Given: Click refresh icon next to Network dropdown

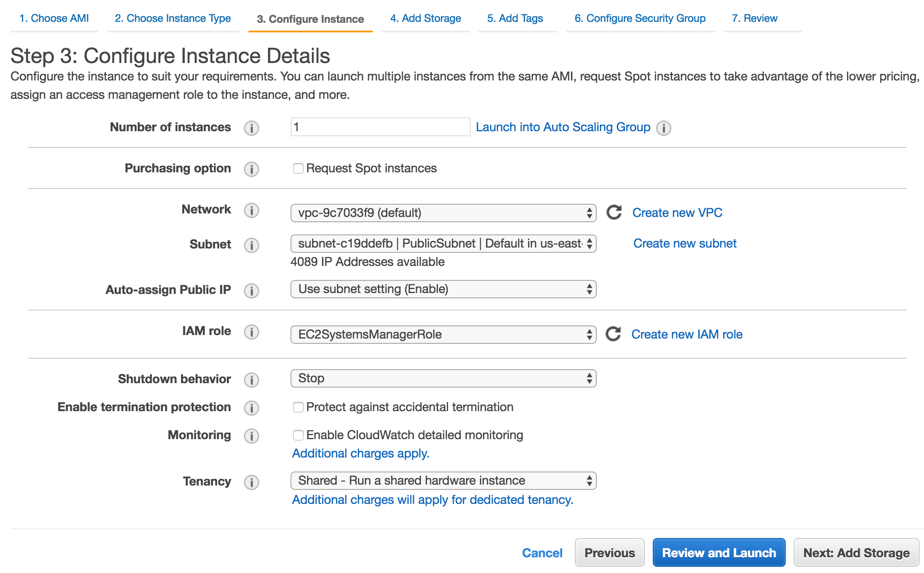Looking at the screenshot, I should click(x=614, y=213).
